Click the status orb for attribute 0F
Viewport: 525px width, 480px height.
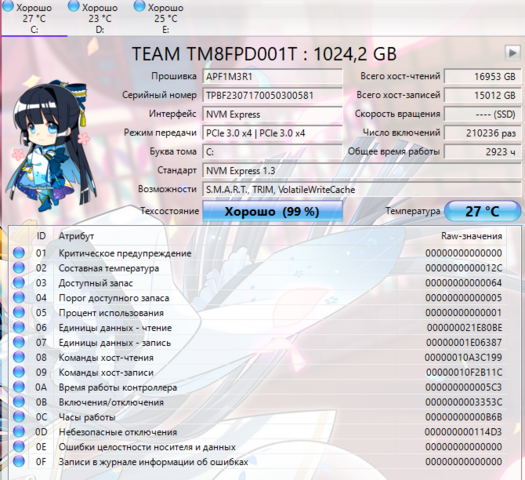click(19, 462)
